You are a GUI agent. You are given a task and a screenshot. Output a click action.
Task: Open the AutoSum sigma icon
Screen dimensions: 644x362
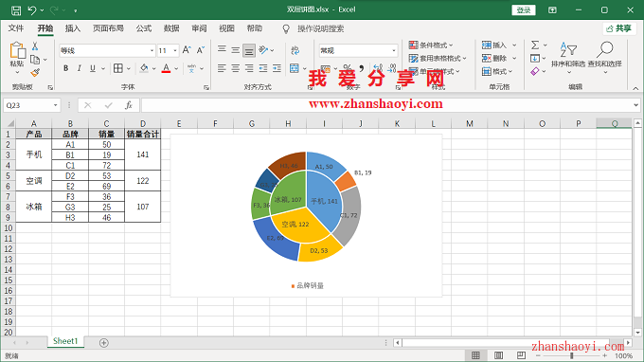tap(535, 45)
